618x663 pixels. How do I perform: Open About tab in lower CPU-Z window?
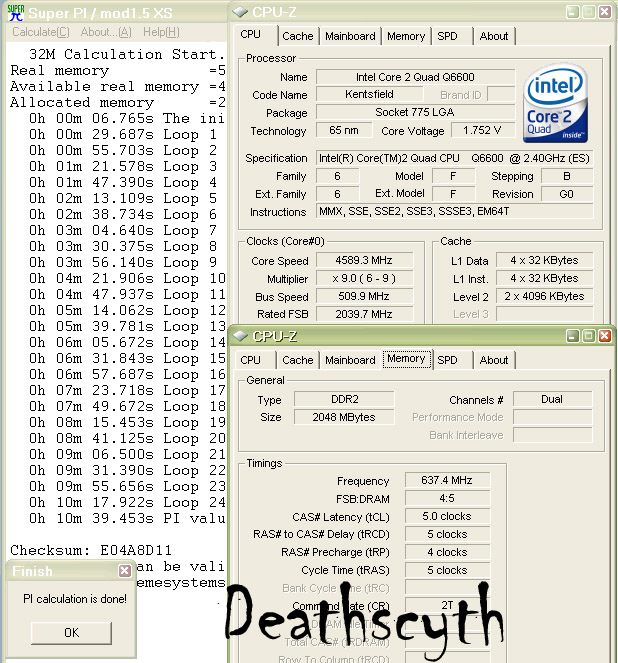(494, 360)
